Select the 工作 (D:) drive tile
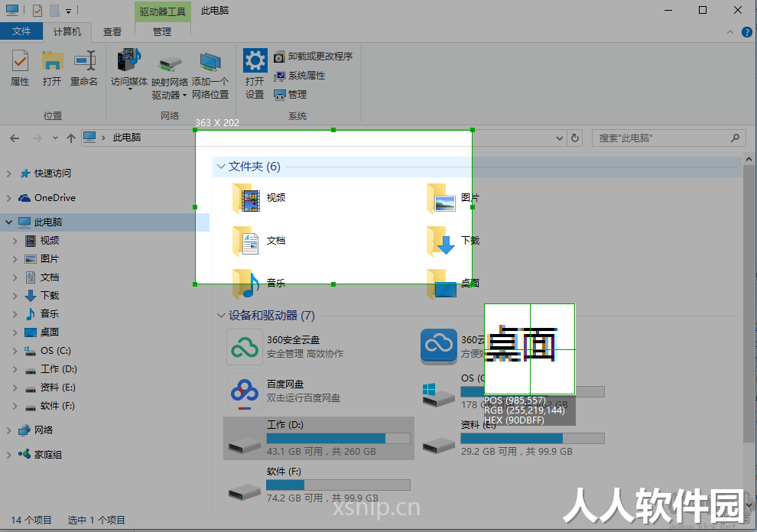 click(x=319, y=438)
